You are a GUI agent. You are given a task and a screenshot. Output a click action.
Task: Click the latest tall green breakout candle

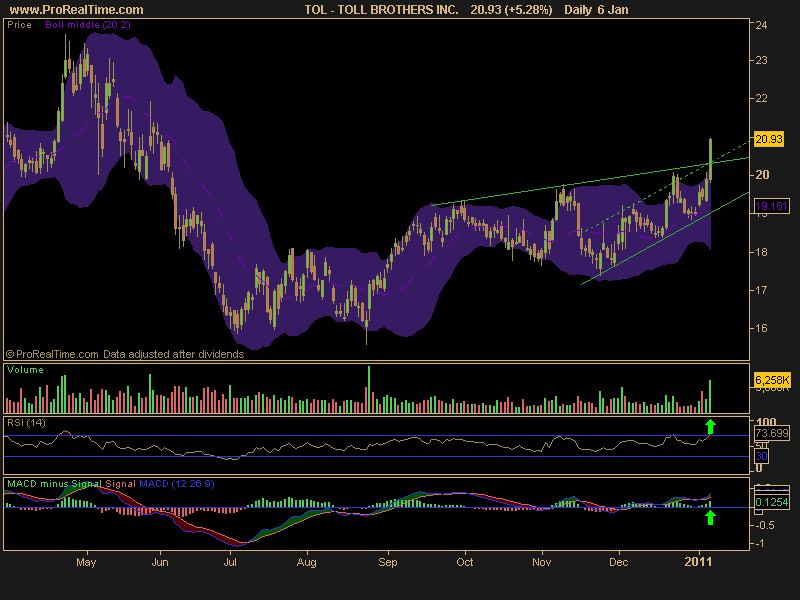pos(710,159)
